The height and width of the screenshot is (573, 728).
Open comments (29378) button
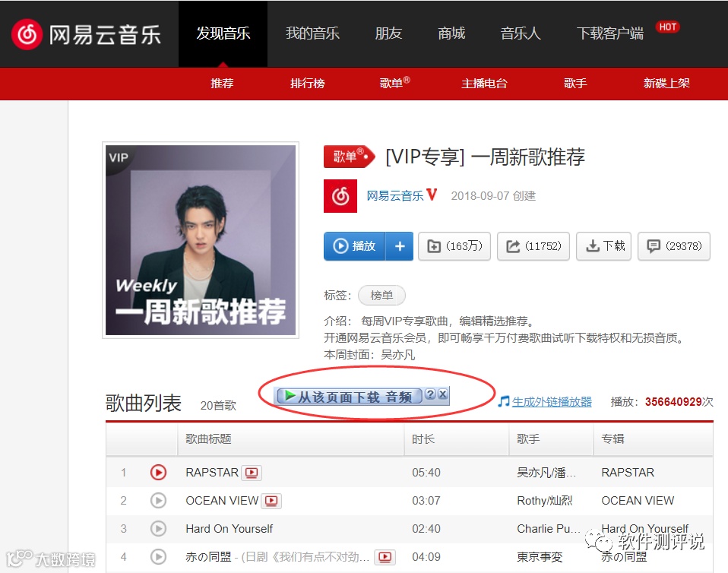click(x=674, y=246)
